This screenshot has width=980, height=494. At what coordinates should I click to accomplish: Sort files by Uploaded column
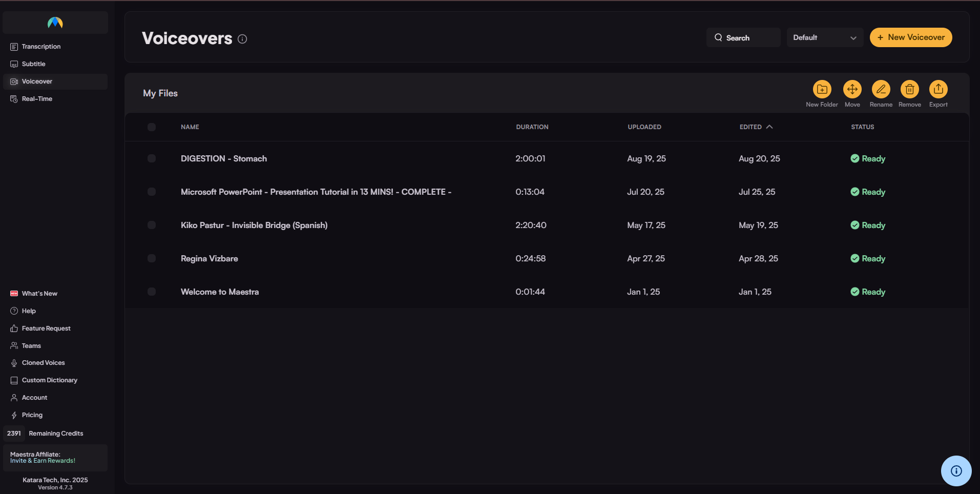644,127
